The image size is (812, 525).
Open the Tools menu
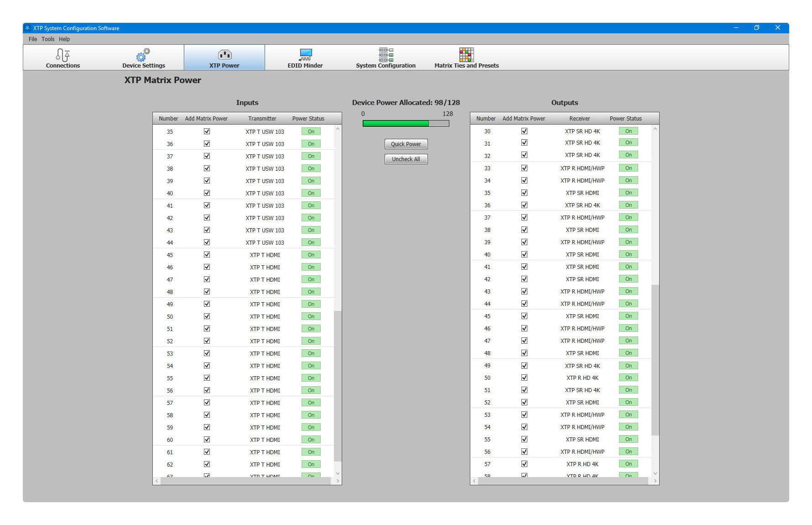click(48, 39)
